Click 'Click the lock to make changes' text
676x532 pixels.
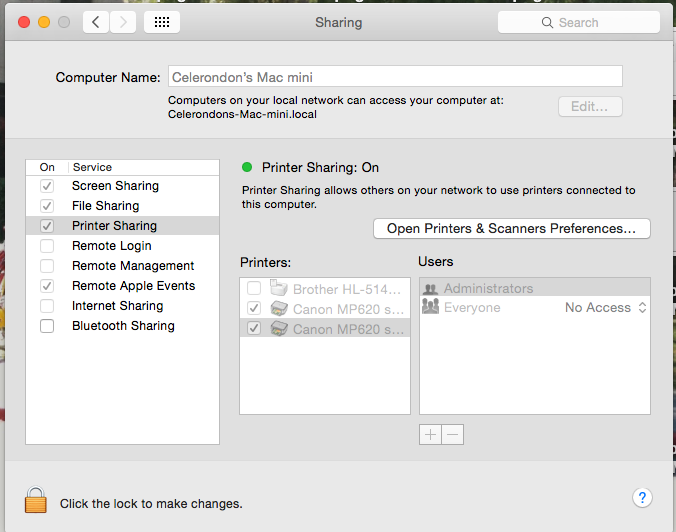(151, 504)
